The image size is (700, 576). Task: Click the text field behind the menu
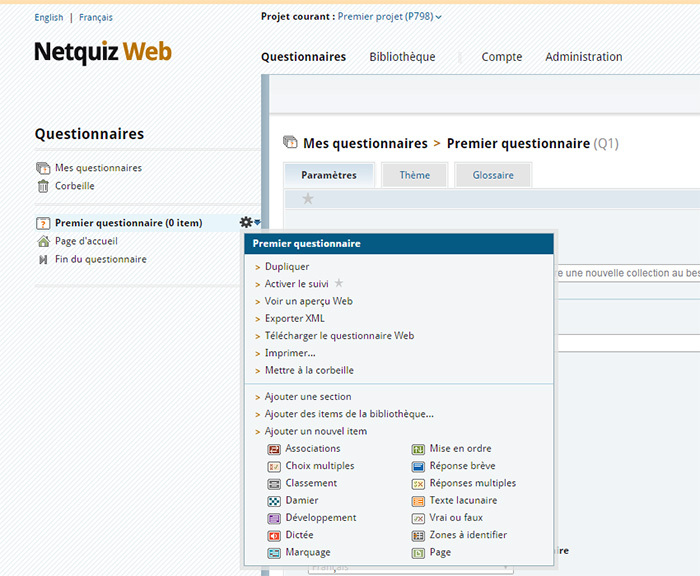pos(629,343)
